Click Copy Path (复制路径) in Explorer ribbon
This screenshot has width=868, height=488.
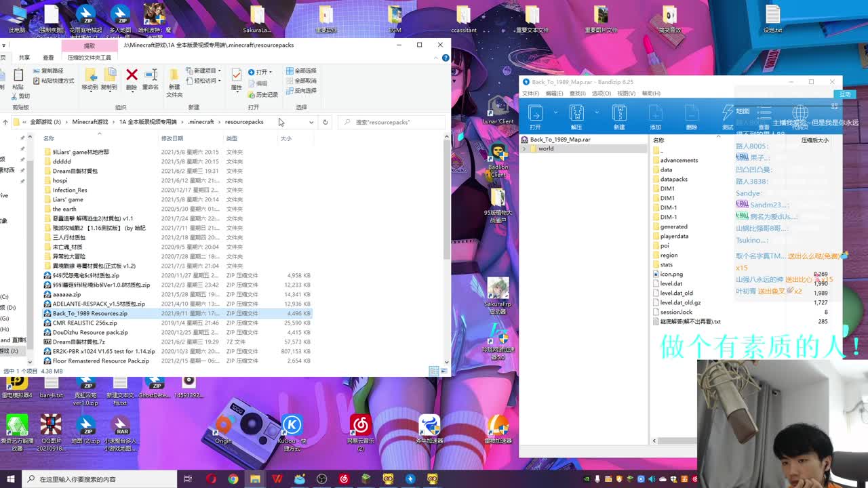coord(47,70)
